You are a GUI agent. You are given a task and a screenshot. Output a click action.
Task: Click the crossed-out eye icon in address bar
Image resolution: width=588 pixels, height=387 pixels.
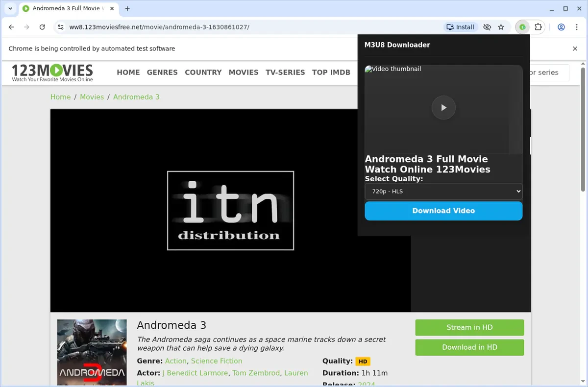click(487, 27)
